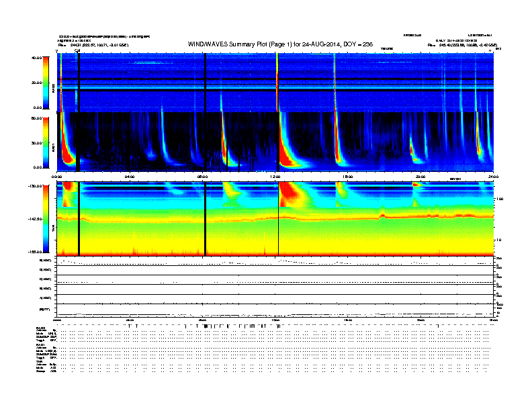Click the -142.50 label on TNR colorbar
Image resolution: width=532 pixels, height=411 pixels.
35,219
